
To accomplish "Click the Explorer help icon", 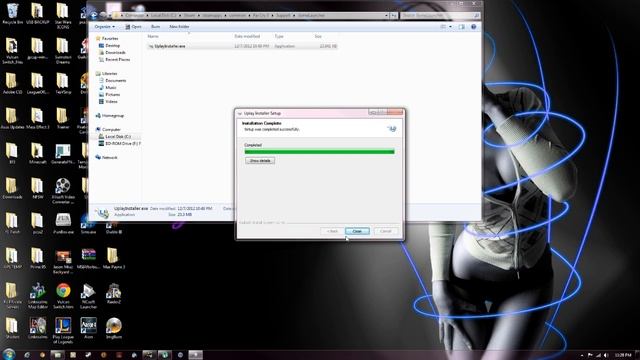I will click(473, 27).
